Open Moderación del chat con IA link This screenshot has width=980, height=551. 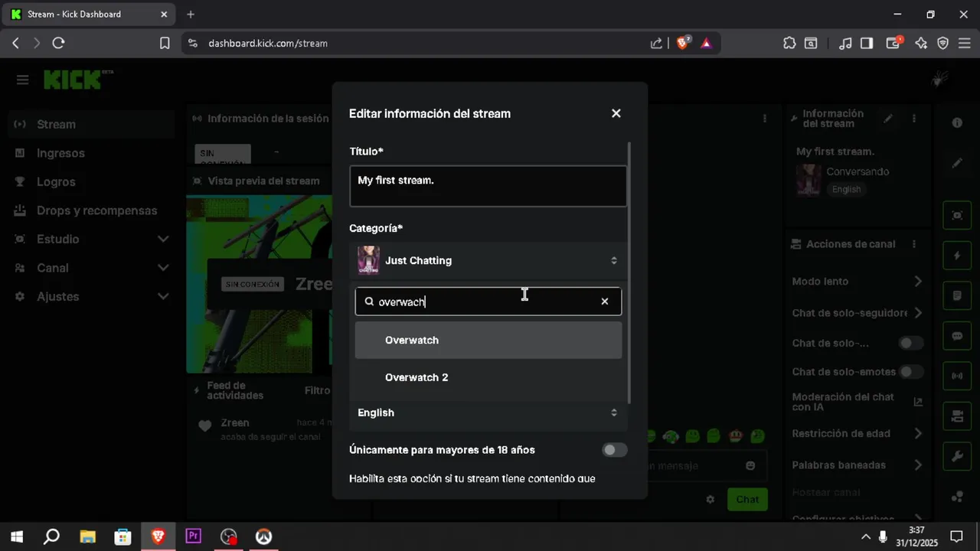[x=857, y=402]
